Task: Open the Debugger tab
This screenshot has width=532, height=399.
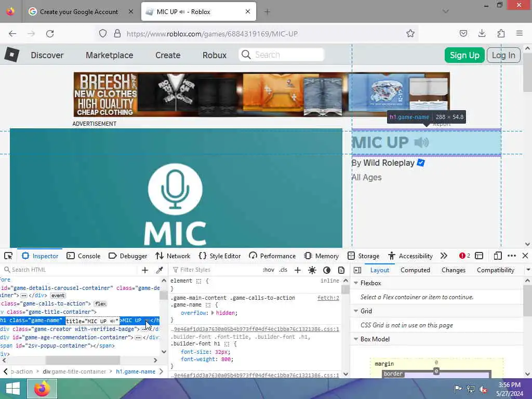Action: tap(128, 256)
